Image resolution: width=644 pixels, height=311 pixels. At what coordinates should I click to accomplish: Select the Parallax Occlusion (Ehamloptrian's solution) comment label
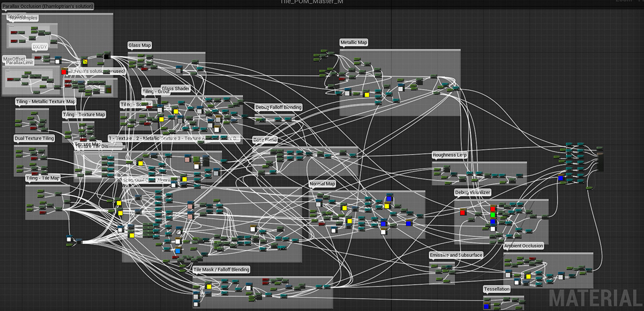click(x=48, y=6)
